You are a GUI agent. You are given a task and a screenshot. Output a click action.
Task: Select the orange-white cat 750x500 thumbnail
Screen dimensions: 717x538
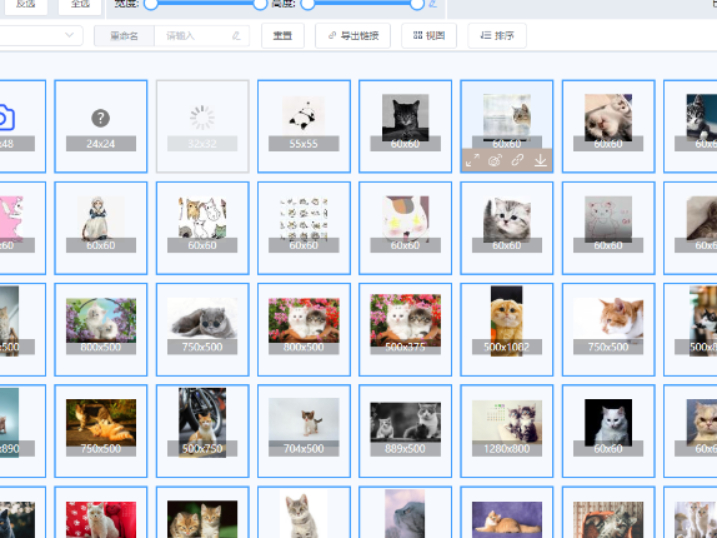609,330
